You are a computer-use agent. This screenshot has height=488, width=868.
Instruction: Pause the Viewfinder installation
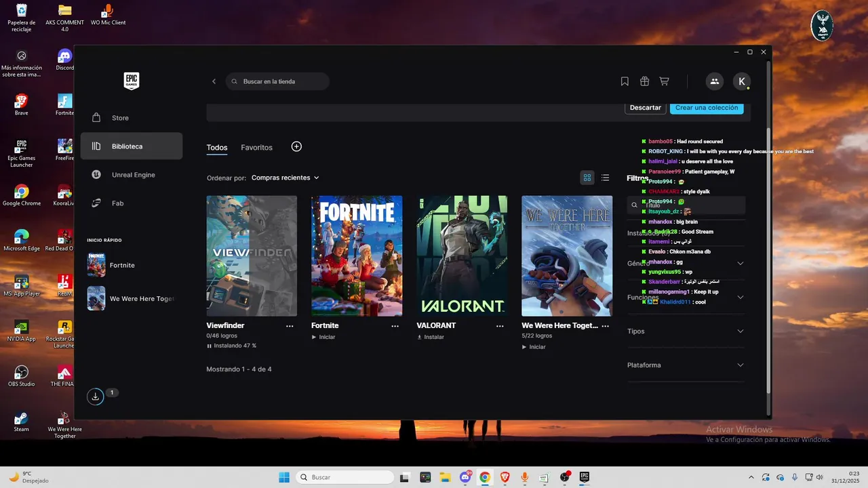point(209,346)
